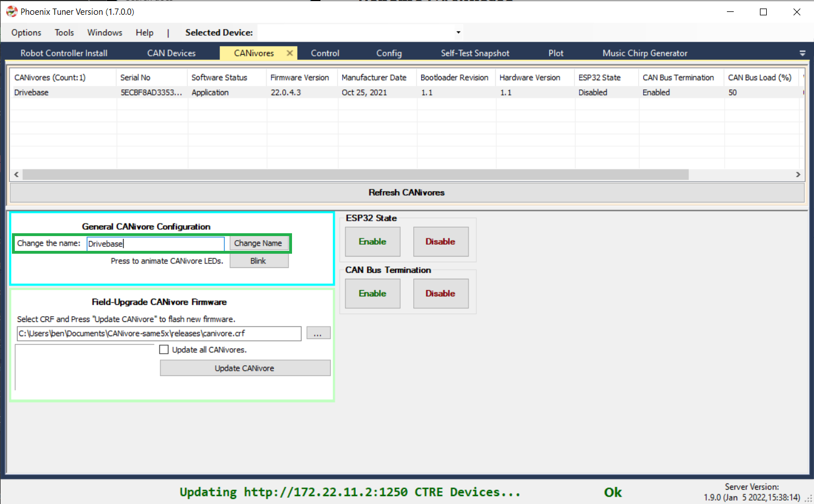
Task: Click the table scrollbar left arrow
Action: 17,175
